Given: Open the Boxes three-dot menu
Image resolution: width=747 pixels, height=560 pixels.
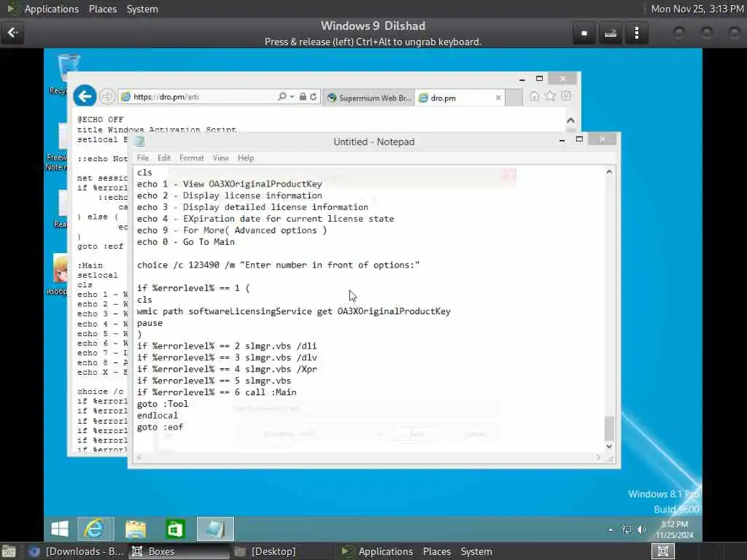Looking at the screenshot, I should 636,33.
